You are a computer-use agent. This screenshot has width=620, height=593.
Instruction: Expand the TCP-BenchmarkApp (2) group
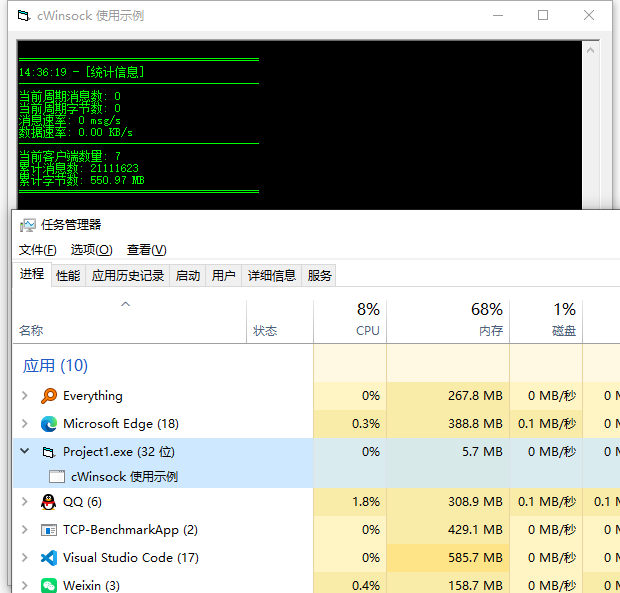(x=25, y=529)
